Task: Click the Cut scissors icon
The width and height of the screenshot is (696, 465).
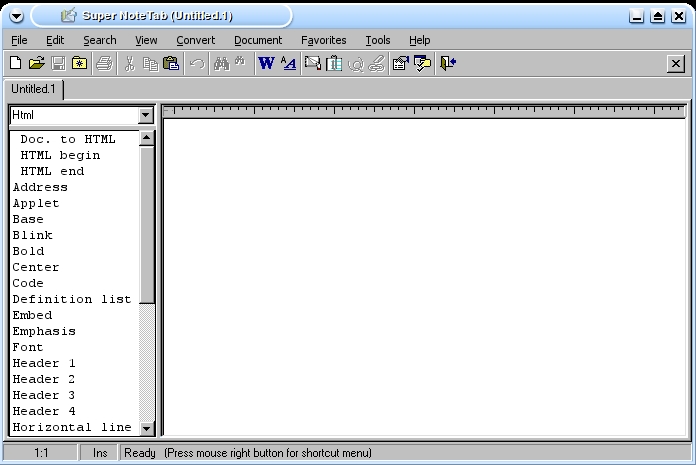Action: click(130, 63)
